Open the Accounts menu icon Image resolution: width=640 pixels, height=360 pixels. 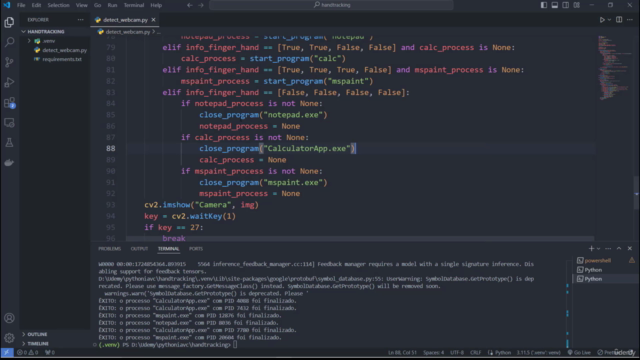(9, 318)
